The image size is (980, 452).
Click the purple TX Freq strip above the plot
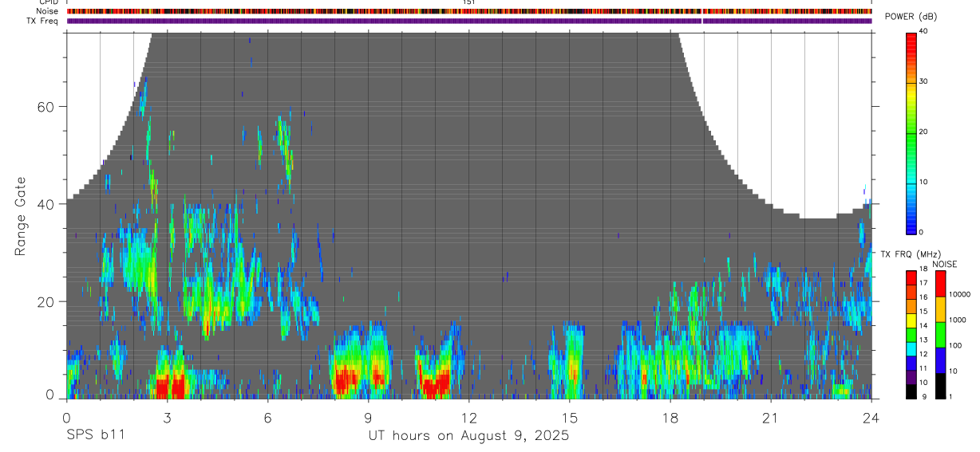tap(469, 21)
